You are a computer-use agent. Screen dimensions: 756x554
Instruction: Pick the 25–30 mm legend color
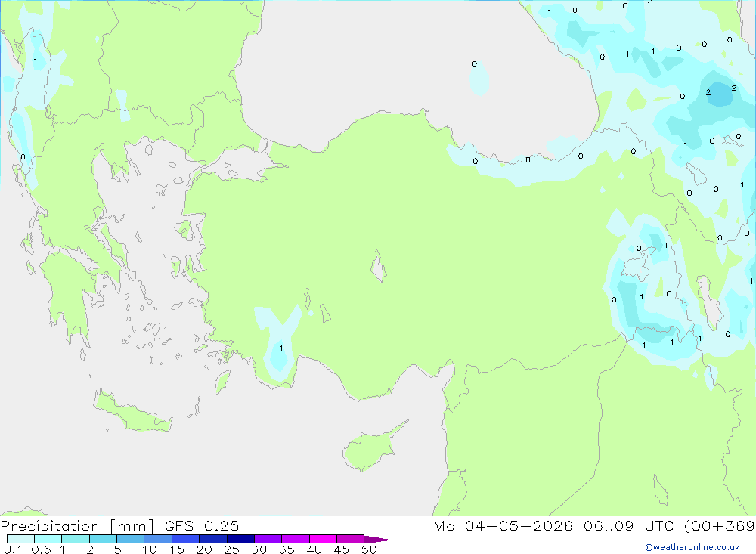pos(240,539)
